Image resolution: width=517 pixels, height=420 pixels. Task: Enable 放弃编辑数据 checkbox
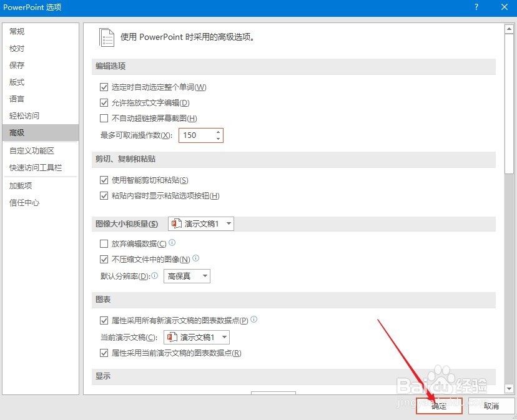pos(104,243)
